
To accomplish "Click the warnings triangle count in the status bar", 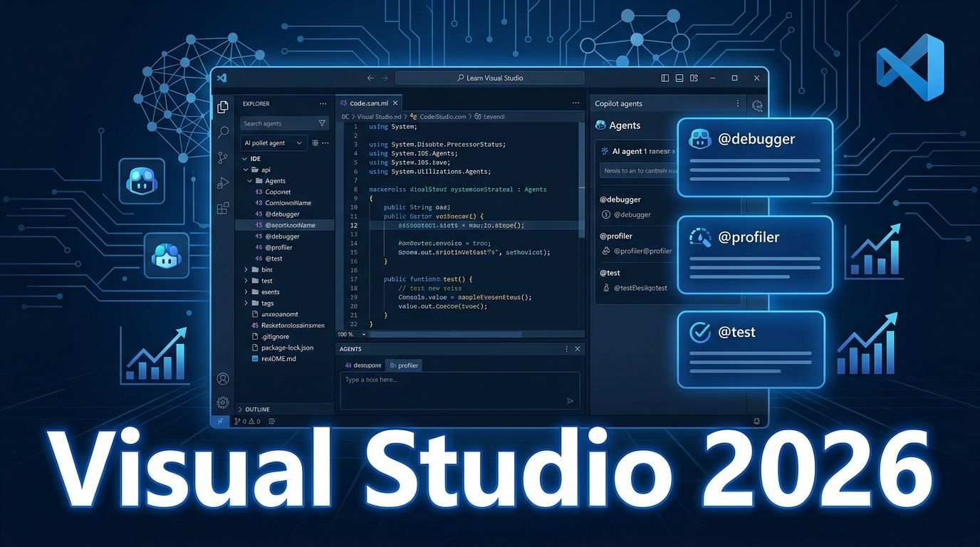I will point(254,421).
